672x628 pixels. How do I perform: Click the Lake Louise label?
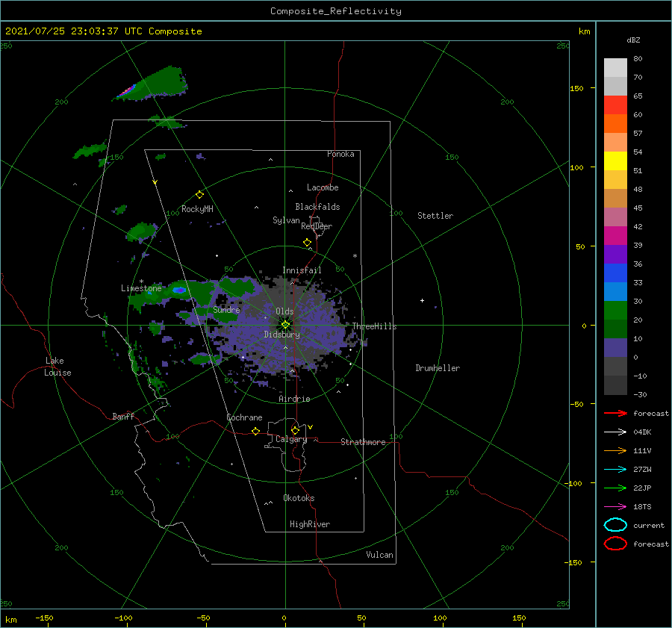(57, 367)
